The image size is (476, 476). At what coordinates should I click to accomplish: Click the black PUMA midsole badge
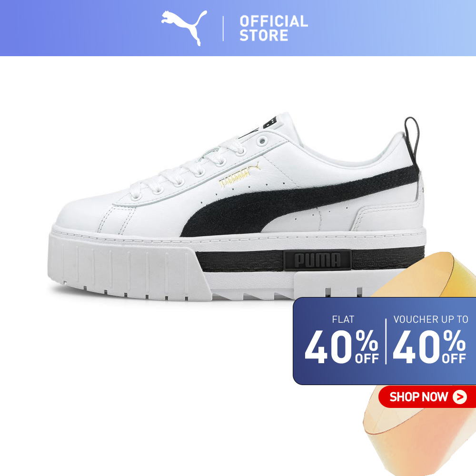[x=317, y=260]
